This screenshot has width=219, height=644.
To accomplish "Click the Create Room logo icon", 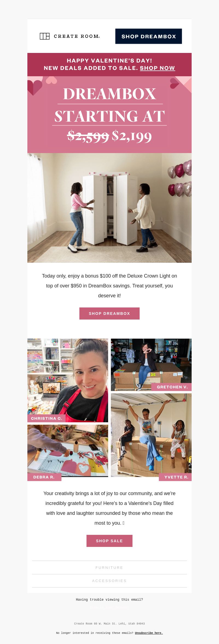I will [45, 36].
